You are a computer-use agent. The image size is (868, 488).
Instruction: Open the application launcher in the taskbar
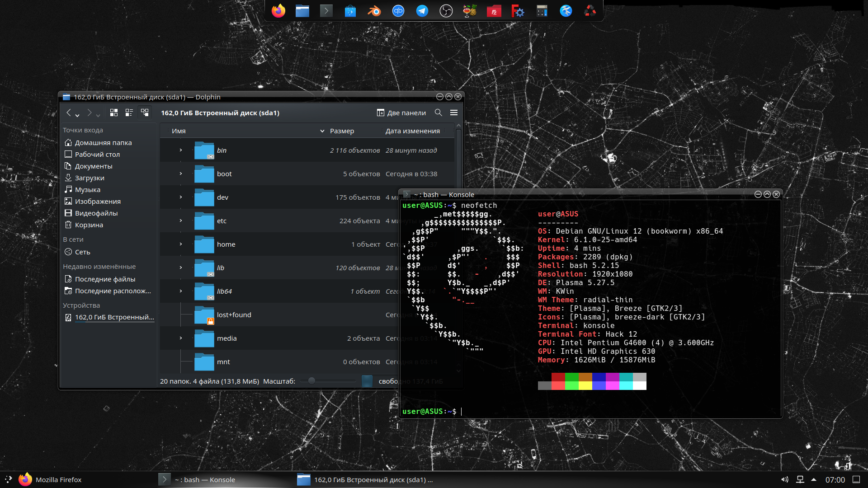[x=8, y=479]
